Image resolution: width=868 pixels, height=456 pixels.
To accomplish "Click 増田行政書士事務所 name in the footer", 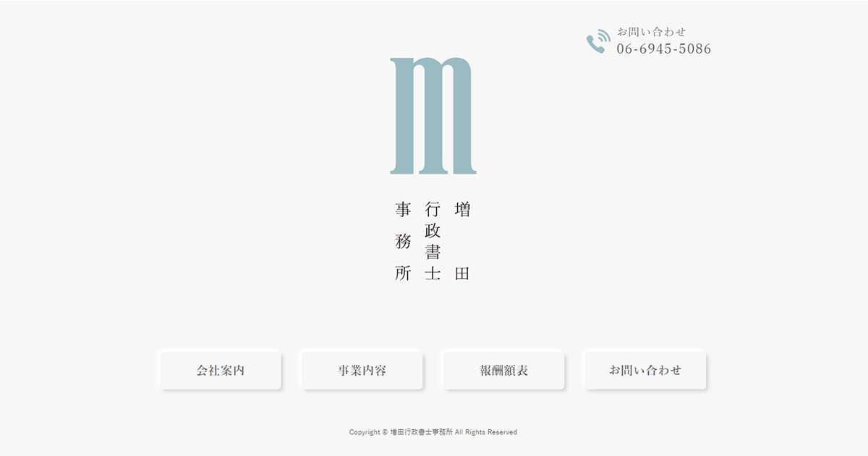I will click(421, 432).
